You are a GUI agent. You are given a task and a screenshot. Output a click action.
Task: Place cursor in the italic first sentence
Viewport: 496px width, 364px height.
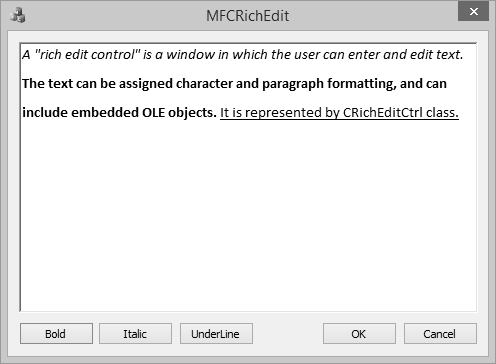tap(243, 54)
